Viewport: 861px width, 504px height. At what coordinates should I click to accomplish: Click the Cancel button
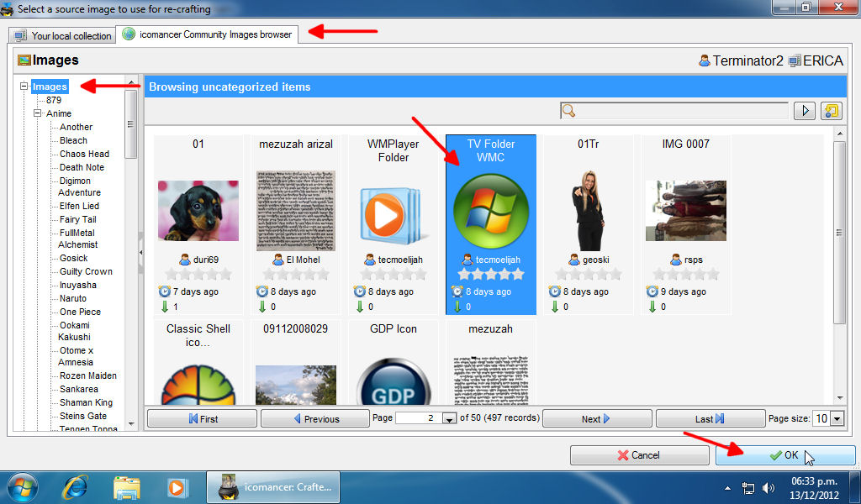click(639, 455)
